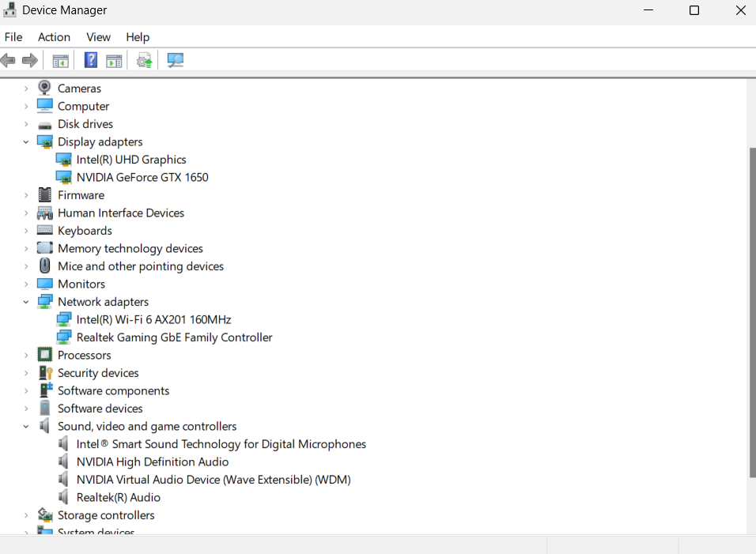This screenshot has height=554, width=756.
Task: Expand the Security devices arrow
Action: click(x=26, y=373)
